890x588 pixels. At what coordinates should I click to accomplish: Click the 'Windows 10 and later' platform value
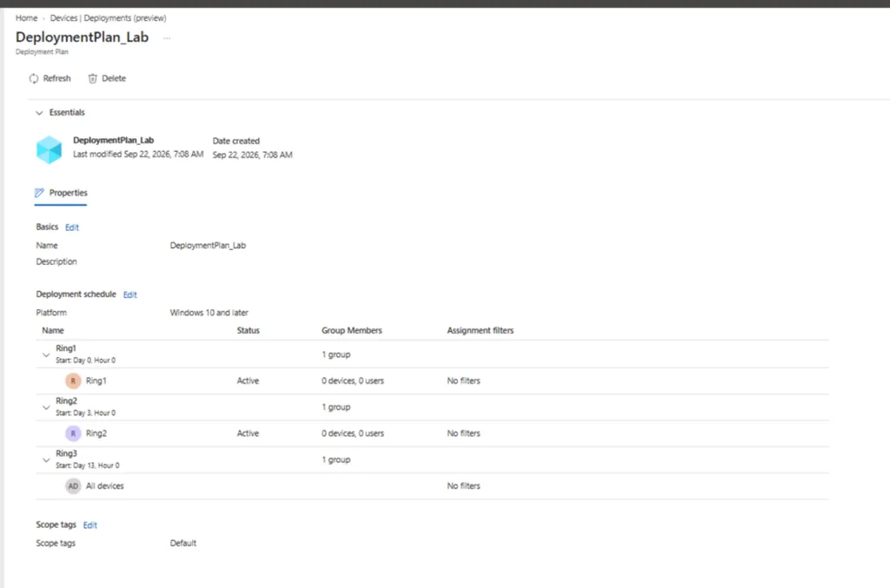(209, 313)
